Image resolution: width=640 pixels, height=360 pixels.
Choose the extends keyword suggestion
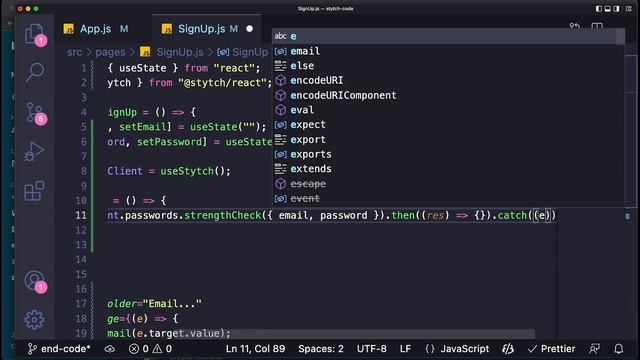(x=448, y=169)
